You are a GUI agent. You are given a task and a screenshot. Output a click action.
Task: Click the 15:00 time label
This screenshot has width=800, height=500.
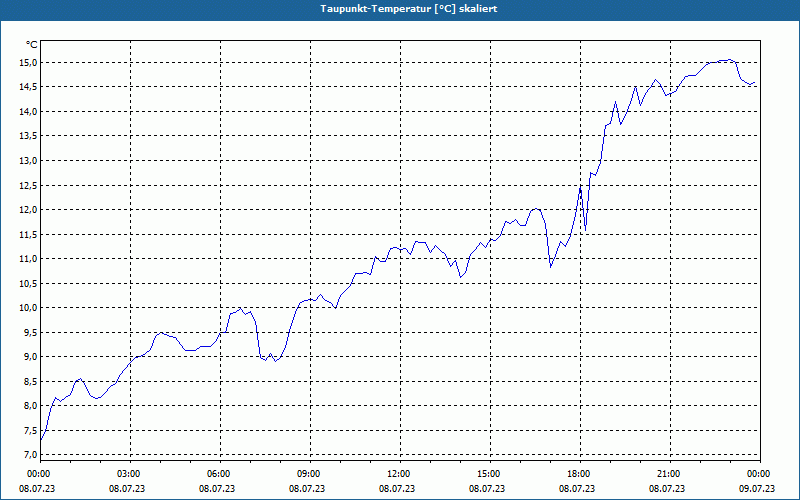[x=490, y=474]
